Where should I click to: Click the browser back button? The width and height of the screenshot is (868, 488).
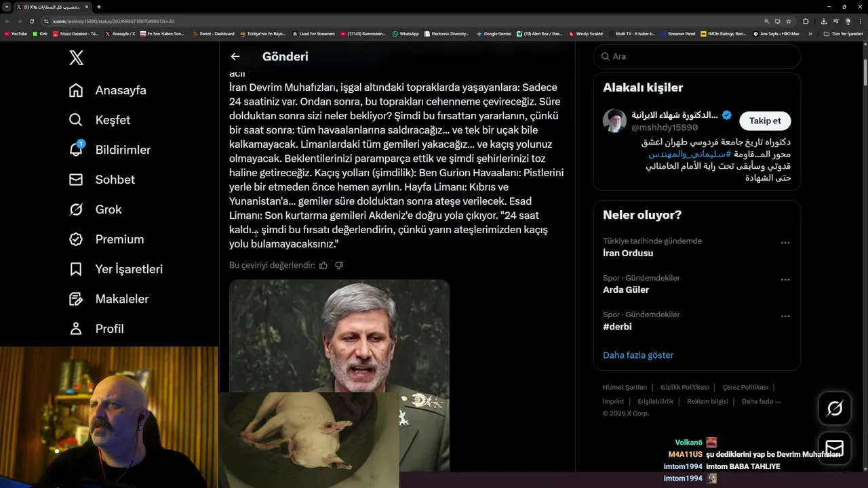(x=7, y=21)
